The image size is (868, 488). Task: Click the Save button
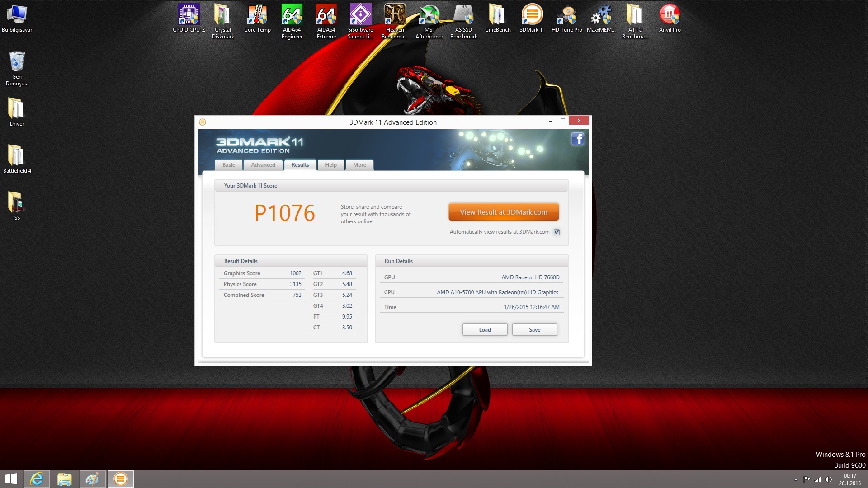click(x=534, y=329)
